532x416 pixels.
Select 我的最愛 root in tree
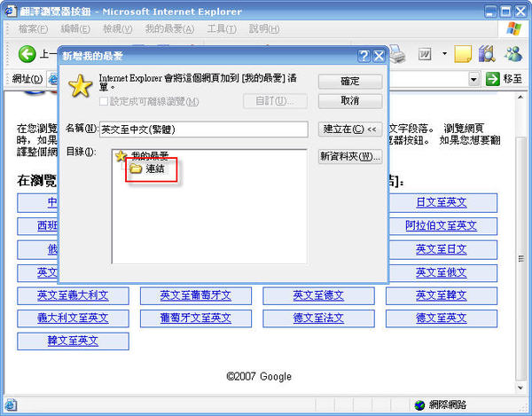(150, 156)
